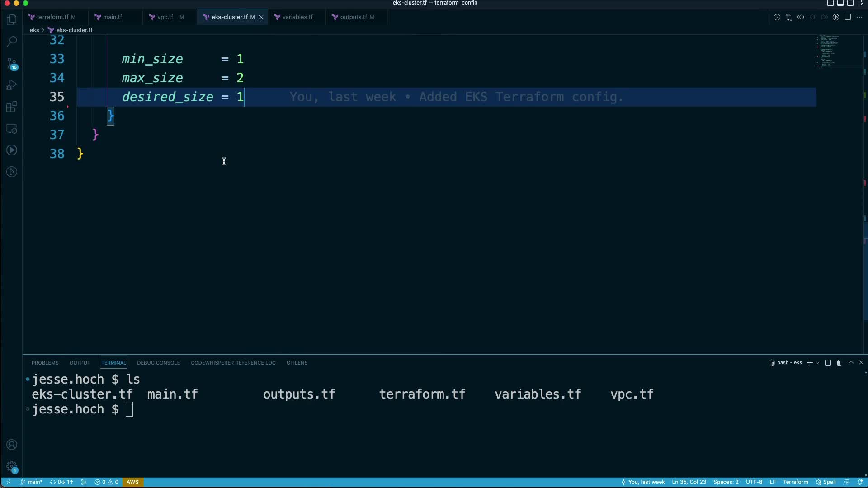This screenshot has width=868, height=488.
Task: Toggle the bottom panel layout button
Action: pyautogui.click(x=840, y=3)
